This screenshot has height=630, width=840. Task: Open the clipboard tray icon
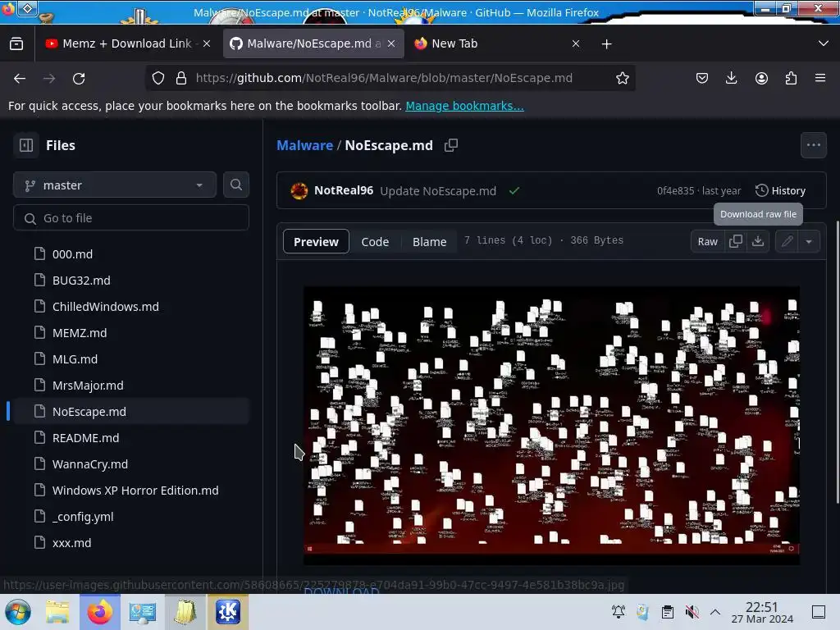668,612
